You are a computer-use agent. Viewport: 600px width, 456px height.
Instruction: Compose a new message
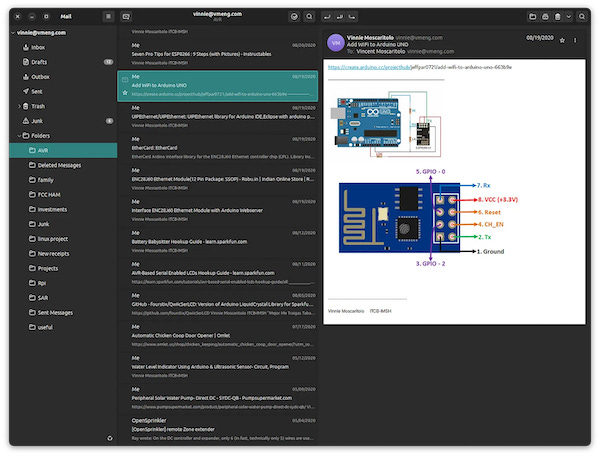click(126, 16)
